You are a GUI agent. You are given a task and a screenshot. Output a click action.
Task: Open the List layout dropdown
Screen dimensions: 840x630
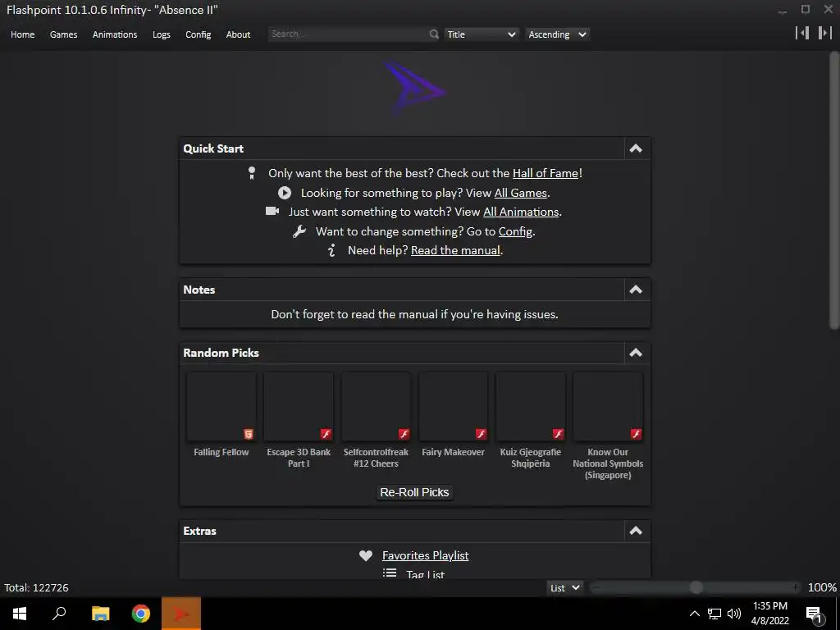(x=564, y=587)
